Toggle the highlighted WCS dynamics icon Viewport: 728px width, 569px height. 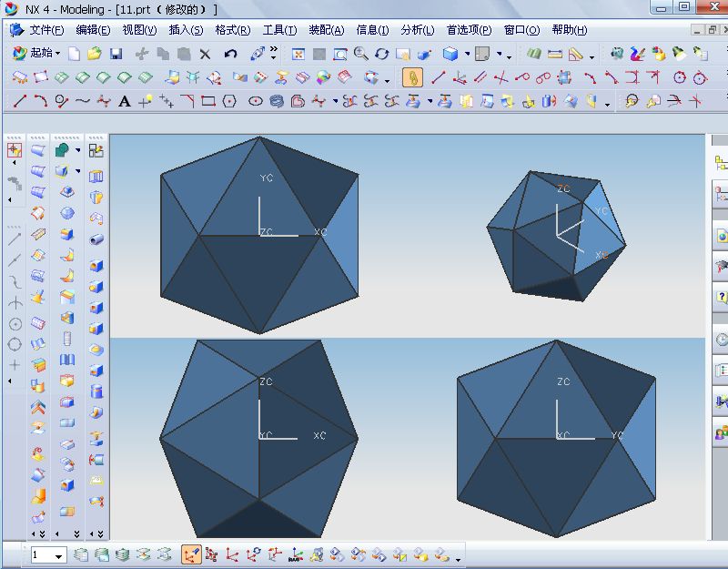(192, 554)
